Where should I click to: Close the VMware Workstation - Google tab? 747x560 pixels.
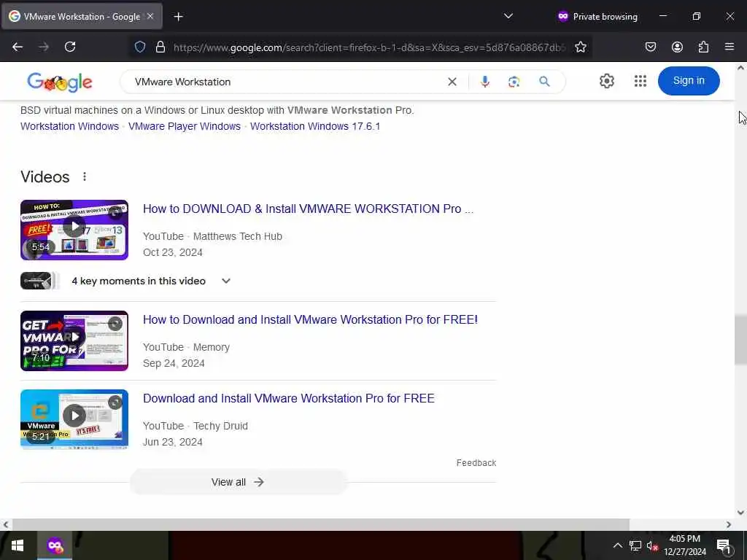click(150, 16)
